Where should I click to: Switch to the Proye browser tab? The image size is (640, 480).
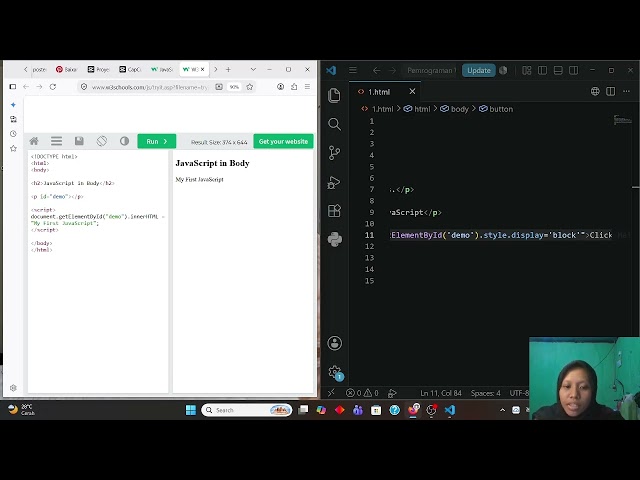[x=98, y=69]
